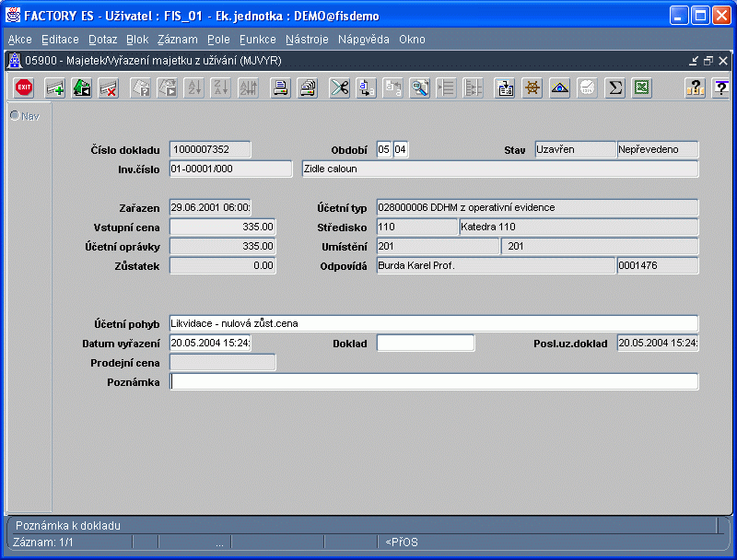Click the custom sort AZ columns icon
The height and width of the screenshot is (560, 737).
[249, 87]
